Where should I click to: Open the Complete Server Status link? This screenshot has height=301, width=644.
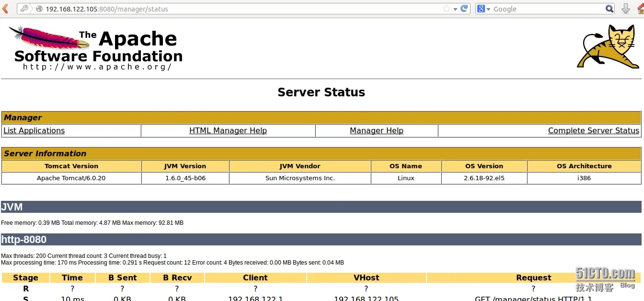pos(594,130)
